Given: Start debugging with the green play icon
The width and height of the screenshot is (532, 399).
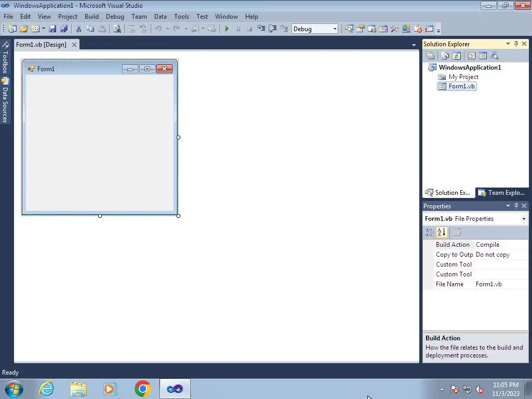Looking at the screenshot, I should (227, 29).
